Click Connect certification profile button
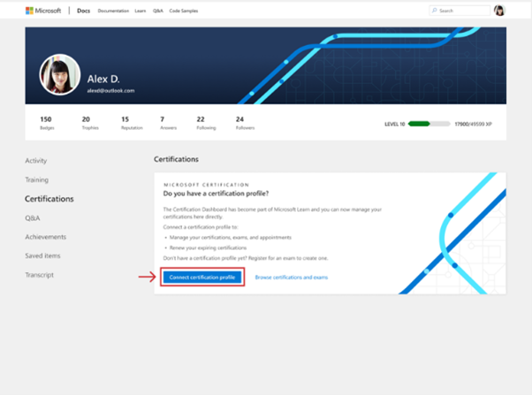 tap(202, 277)
